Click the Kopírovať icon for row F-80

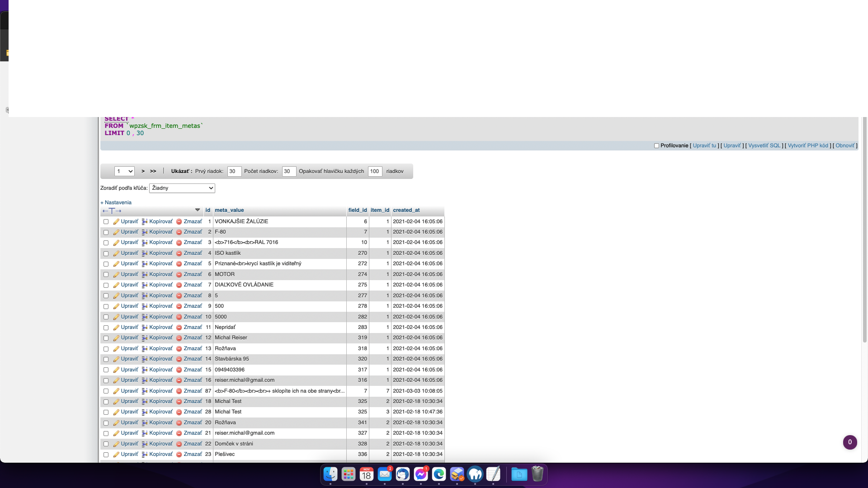pos(145,232)
